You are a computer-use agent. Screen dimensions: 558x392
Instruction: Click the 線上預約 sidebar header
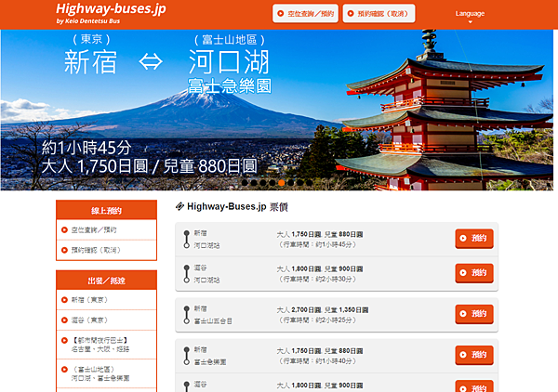pyautogui.click(x=106, y=210)
